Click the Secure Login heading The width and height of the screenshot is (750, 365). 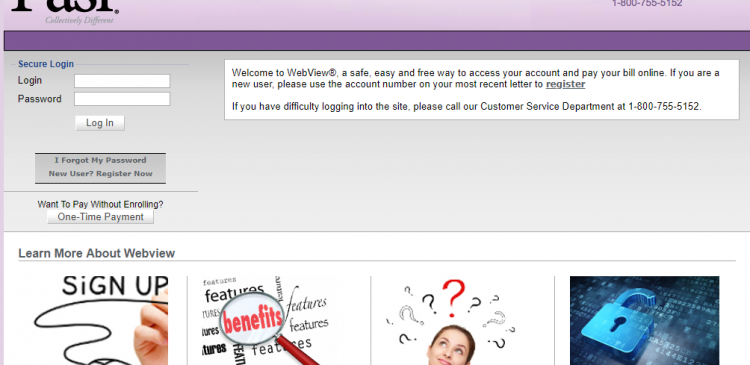coord(46,64)
